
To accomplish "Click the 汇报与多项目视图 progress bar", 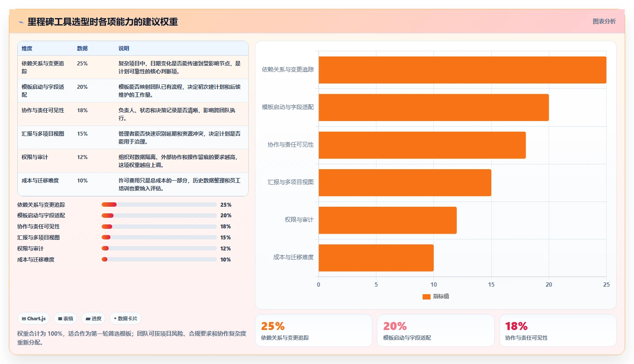I will [x=159, y=237].
